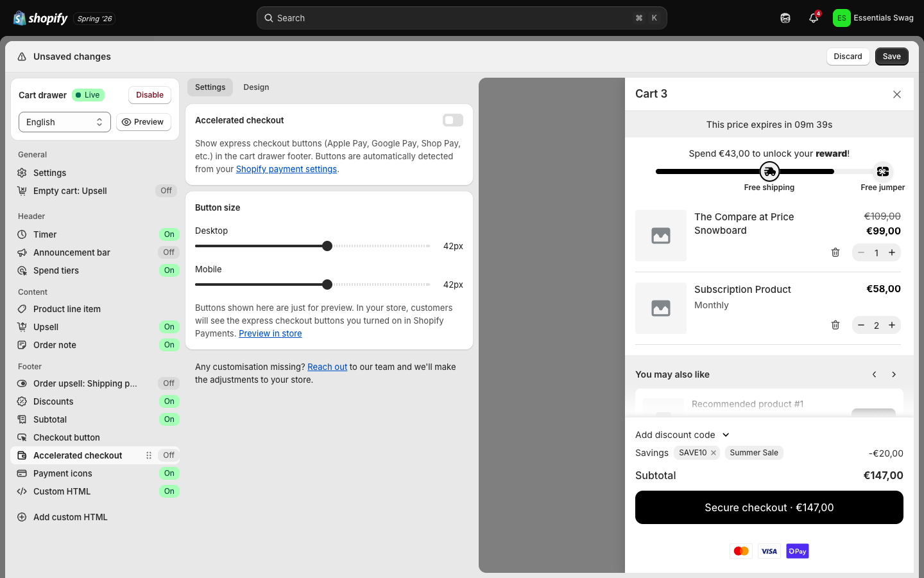Decrease Subscription Product quantity
924x578 pixels.
tap(861, 325)
